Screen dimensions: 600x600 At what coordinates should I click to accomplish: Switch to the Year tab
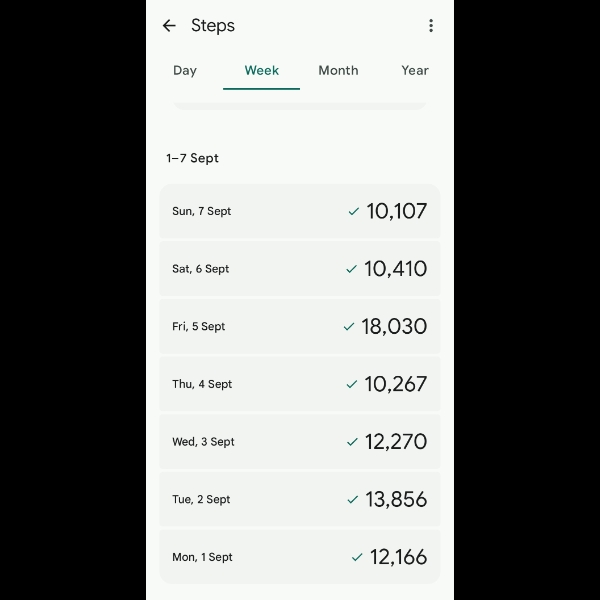tap(415, 70)
